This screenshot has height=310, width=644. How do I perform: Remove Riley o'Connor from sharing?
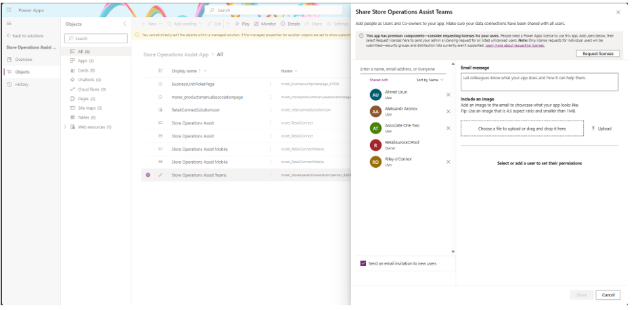click(x=448, y=162)
